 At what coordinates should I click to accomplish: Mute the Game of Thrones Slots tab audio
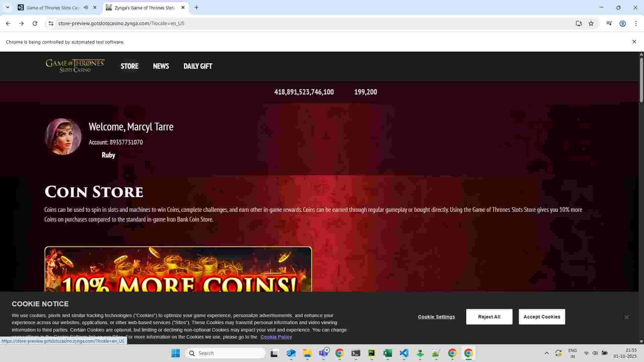click(x=86, y=7)
